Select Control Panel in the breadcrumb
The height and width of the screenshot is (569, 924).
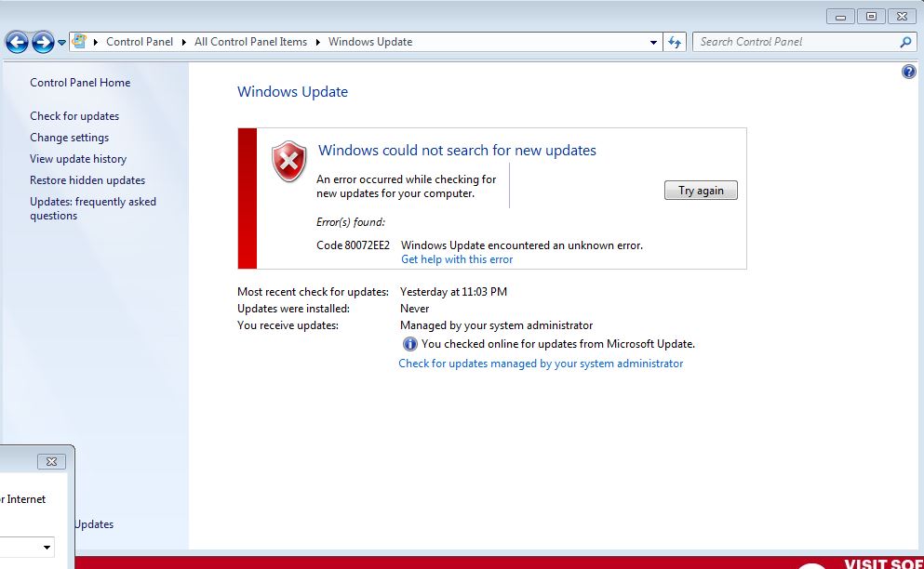(140, 42)
